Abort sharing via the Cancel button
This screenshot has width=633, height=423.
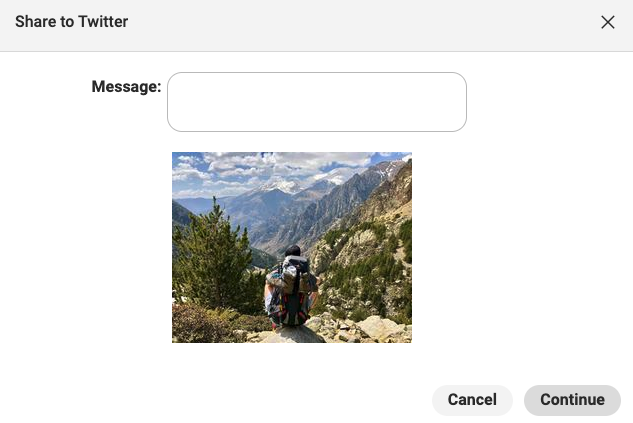[x=472, y=400]
